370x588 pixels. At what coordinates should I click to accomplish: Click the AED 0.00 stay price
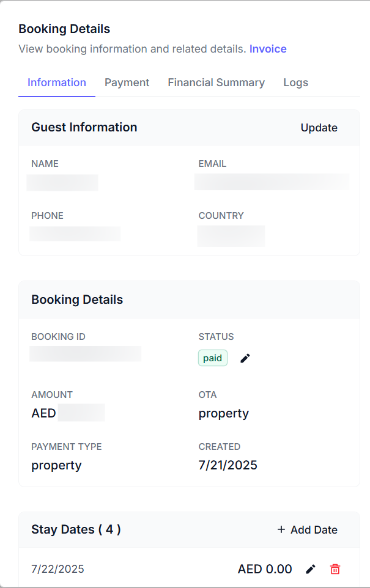tap(265, 569)
